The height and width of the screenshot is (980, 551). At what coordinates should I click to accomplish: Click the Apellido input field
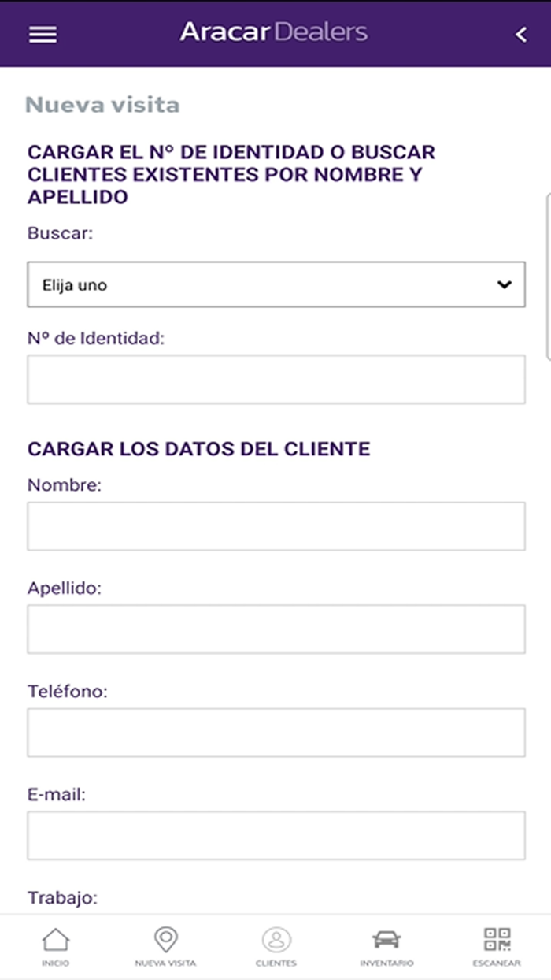[x=275, y=629]
